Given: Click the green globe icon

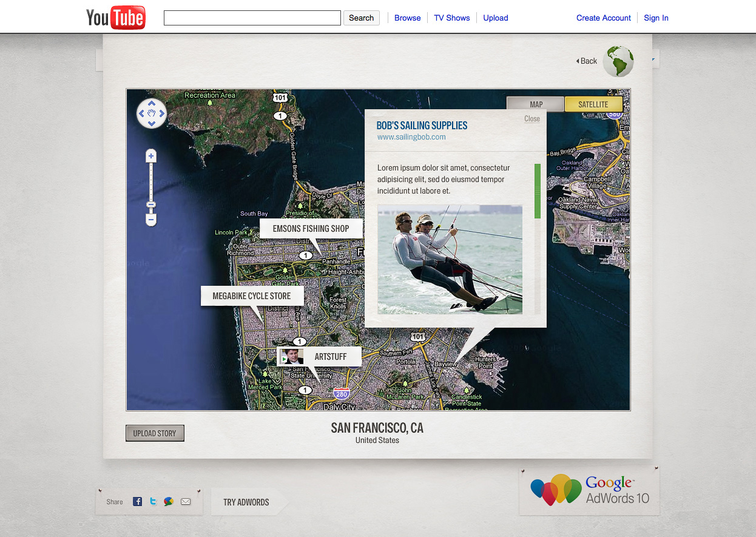Looking at the screenshot, I should [618, 61].
